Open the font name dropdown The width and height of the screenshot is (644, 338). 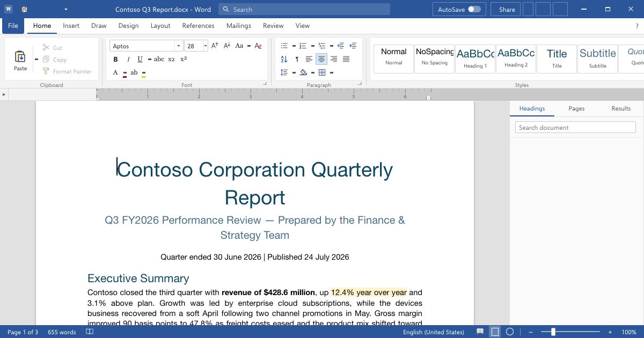point(178,46)
